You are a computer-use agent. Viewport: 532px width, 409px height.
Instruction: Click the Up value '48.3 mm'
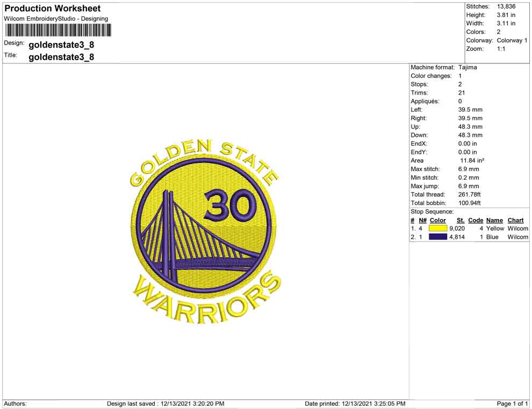tap(470, 126)
